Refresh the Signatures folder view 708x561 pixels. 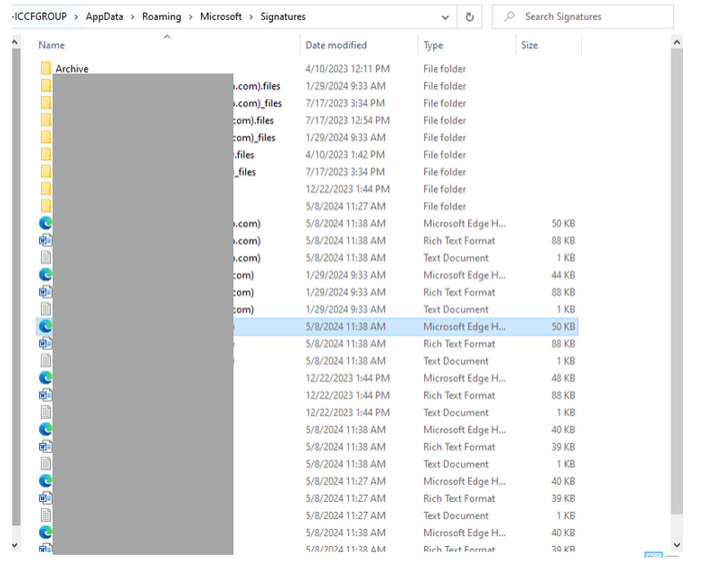tap(470, 17)
